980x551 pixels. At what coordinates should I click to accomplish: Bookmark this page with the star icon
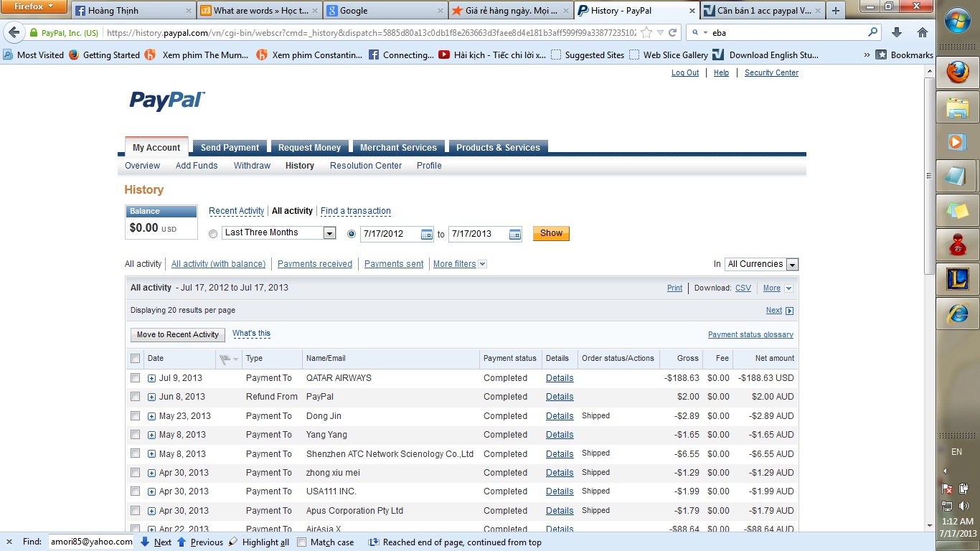pyautogui.click(x=646, y=32)
